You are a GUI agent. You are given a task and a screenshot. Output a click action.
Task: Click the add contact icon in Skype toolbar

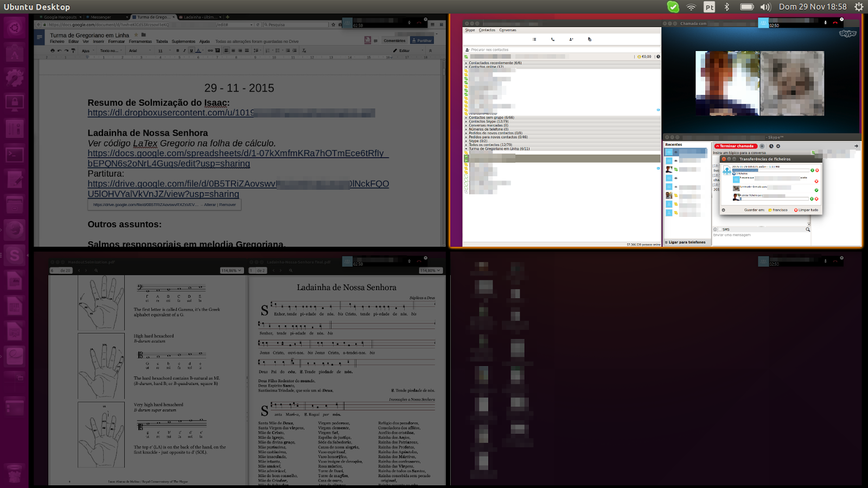pyautogui.click(x=571, y=39)
